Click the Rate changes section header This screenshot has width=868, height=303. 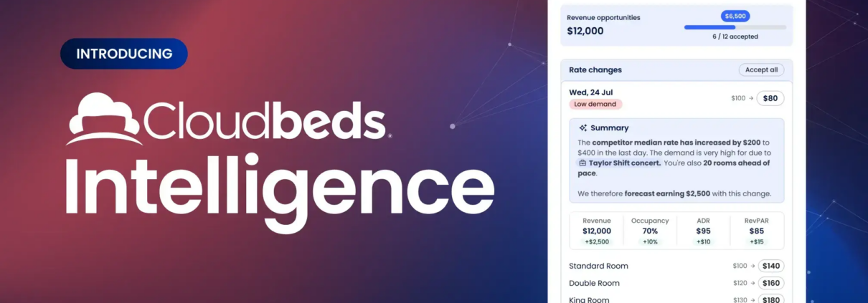[595, 70]
